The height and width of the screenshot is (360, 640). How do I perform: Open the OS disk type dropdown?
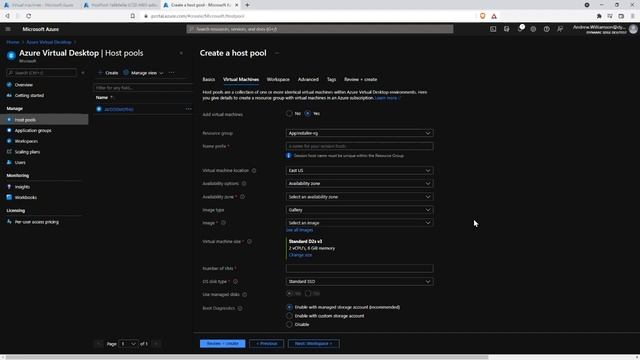[359, 282]
